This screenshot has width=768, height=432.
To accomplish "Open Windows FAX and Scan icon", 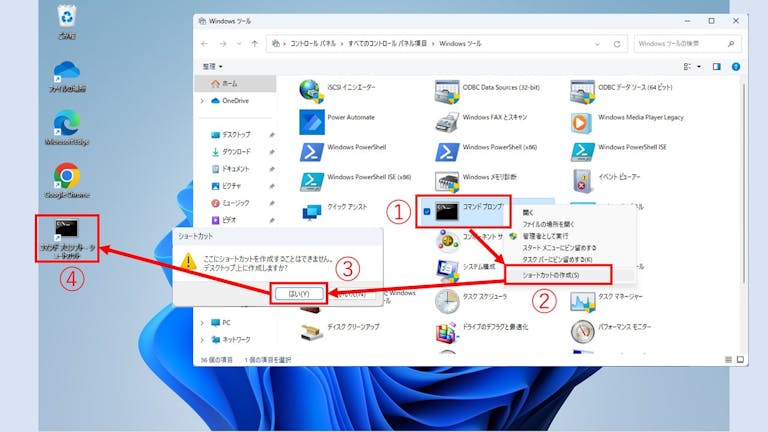I will [447, 121].
